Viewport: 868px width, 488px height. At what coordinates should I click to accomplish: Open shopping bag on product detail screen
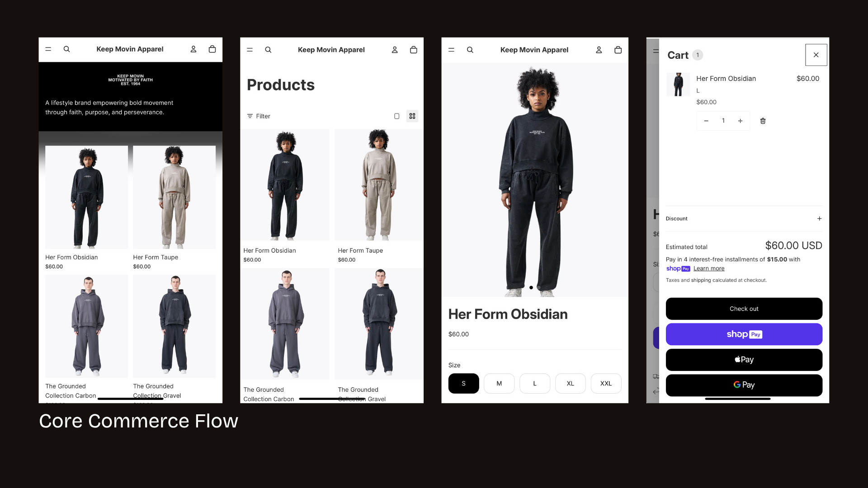point(618,50)
